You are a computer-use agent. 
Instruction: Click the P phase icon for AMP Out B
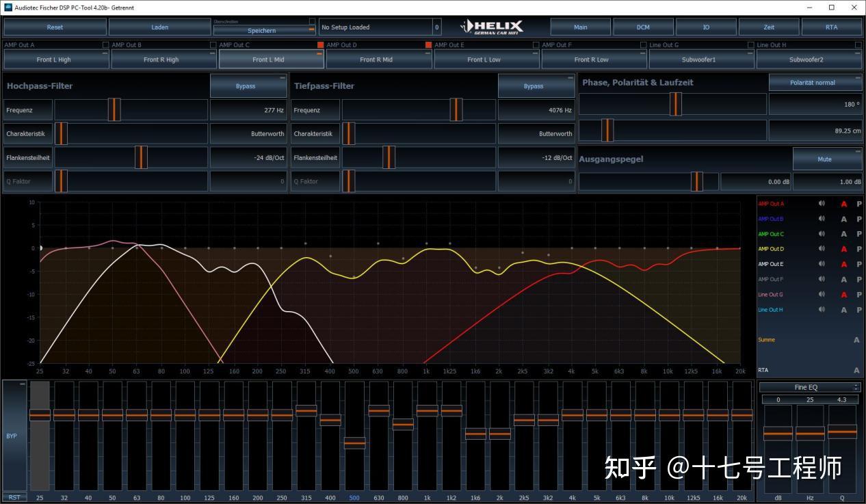pyautogui.click(x=859, y=219)
